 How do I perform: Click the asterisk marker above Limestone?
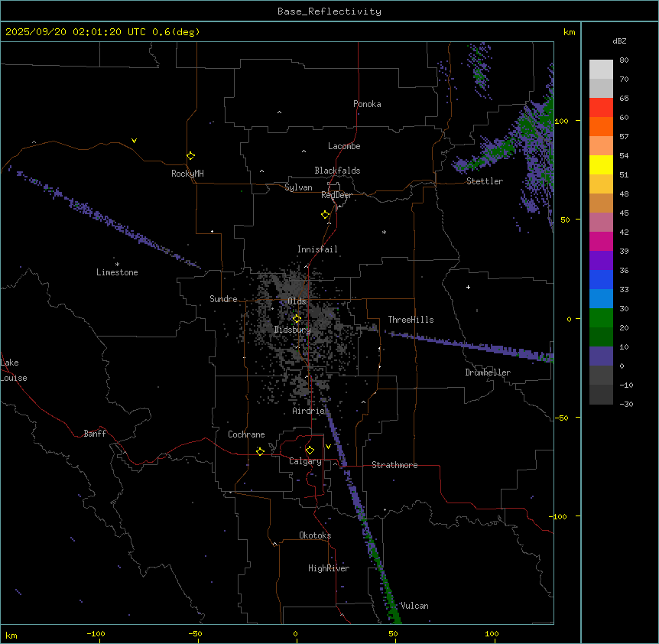(117, 263)
